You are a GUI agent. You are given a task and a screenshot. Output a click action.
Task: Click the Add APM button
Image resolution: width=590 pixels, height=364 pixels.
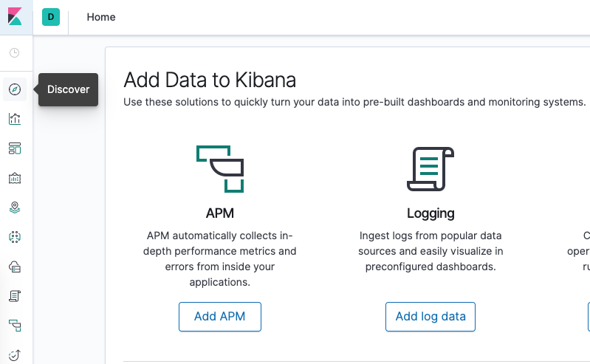tap(219, 317)
